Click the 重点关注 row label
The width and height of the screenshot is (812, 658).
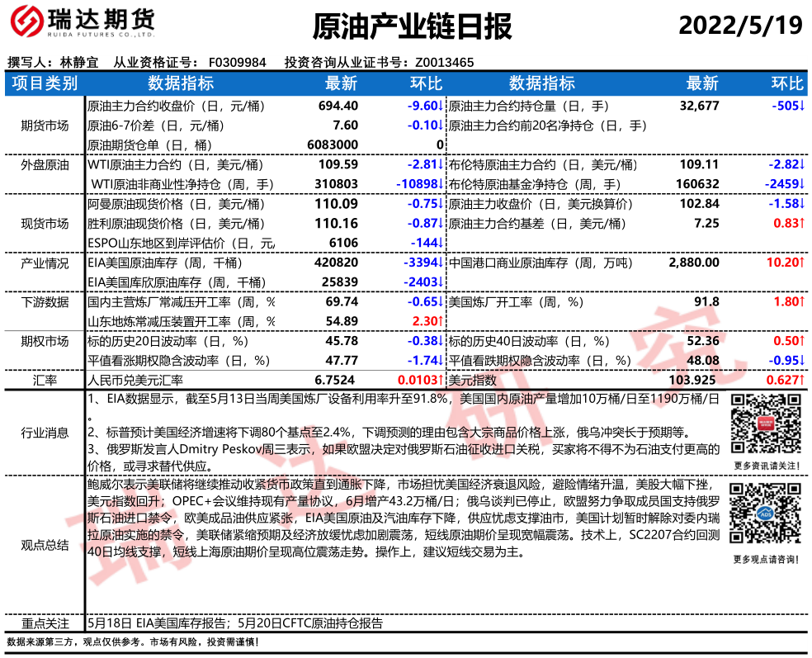point(45,623)
